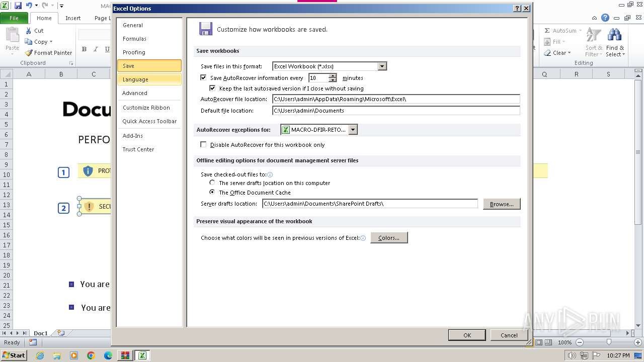Open Customize Ribbon category
The image size is (644, 362).
coord(149,108)
